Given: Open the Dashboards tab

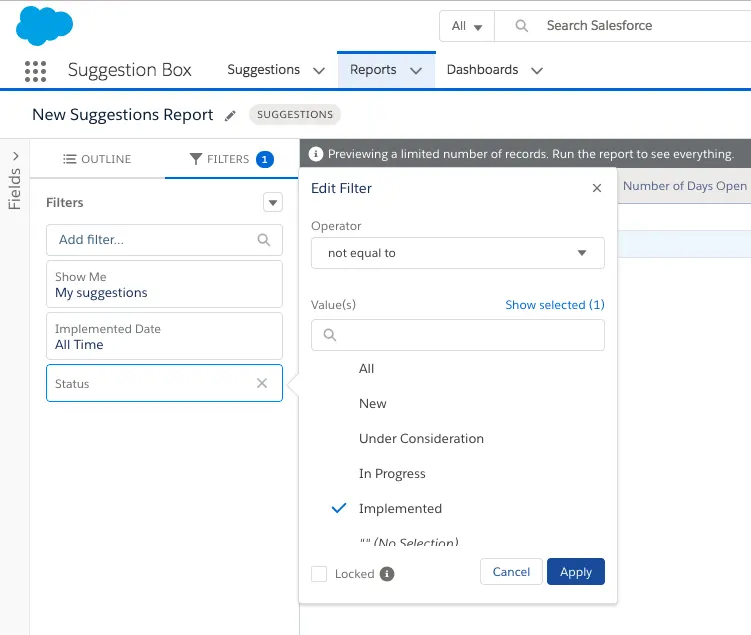Looking at the screenshot, I should click(x=482, y=70).
